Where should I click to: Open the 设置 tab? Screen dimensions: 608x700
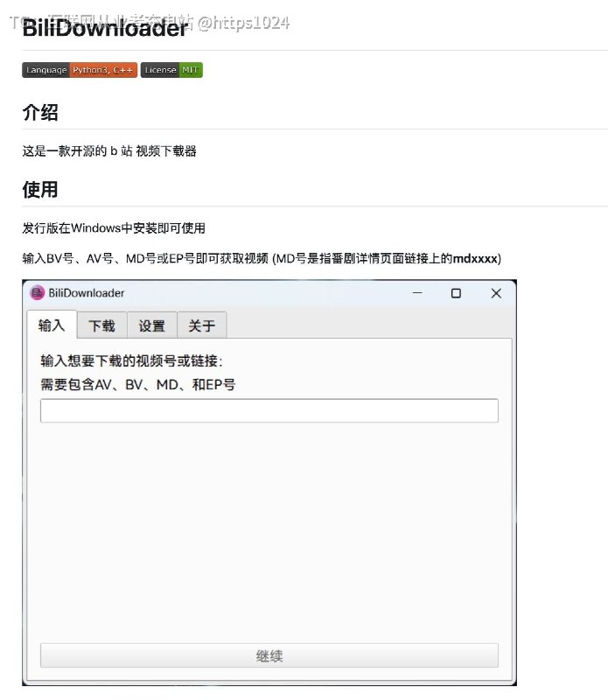point(151,325)
